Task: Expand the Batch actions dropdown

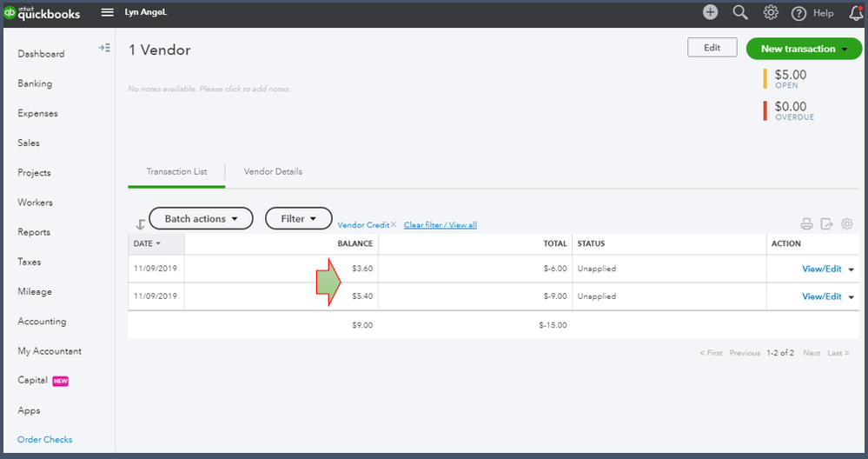Action: [x=201, y=219]
